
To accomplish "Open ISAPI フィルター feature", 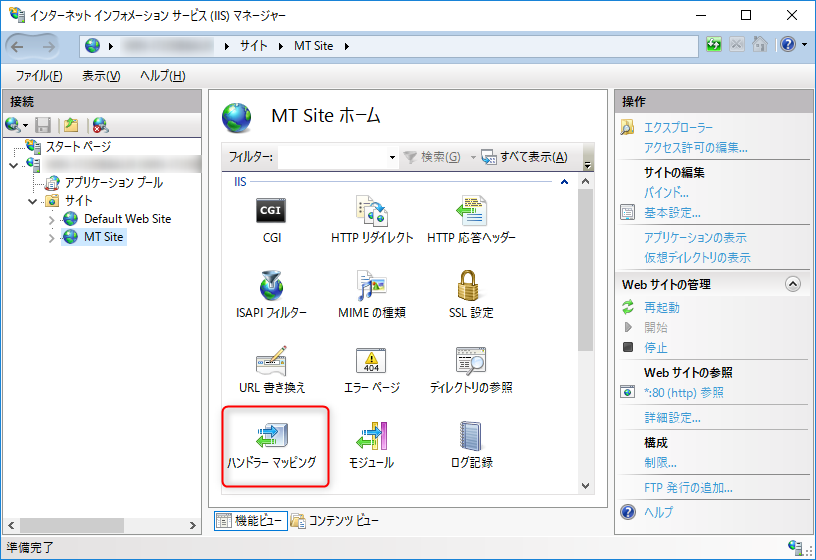I will [x=271, y=288].
